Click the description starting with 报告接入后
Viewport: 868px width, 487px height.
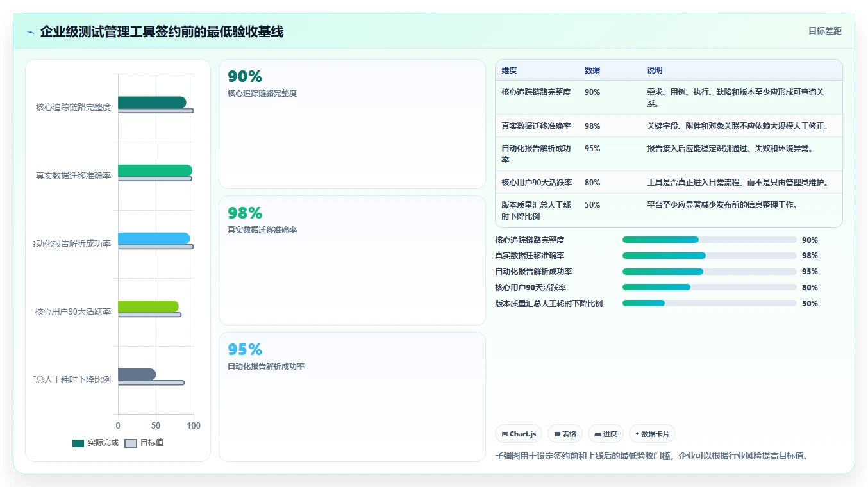click(x=730, y=149)
